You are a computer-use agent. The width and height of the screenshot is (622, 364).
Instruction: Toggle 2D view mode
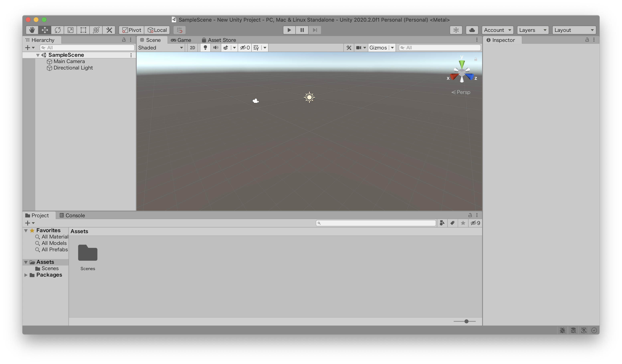[x=192, y=48]
